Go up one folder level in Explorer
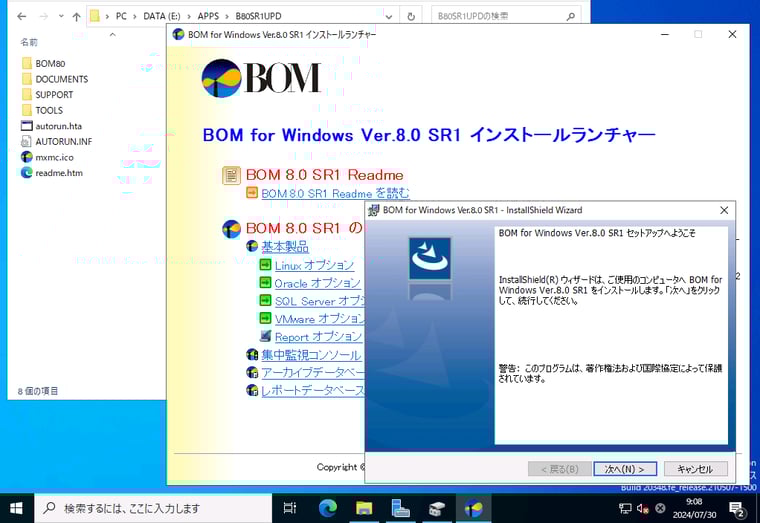This screenshot has width=760, height=523. tap(77, 16)
